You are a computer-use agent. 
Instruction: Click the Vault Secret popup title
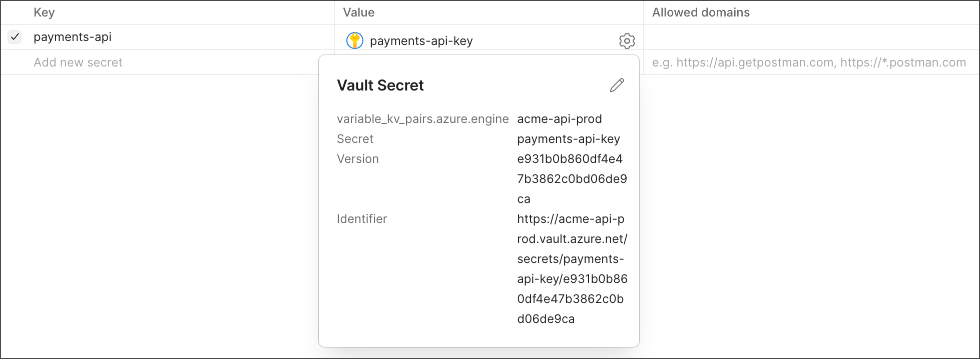point(380,85)
